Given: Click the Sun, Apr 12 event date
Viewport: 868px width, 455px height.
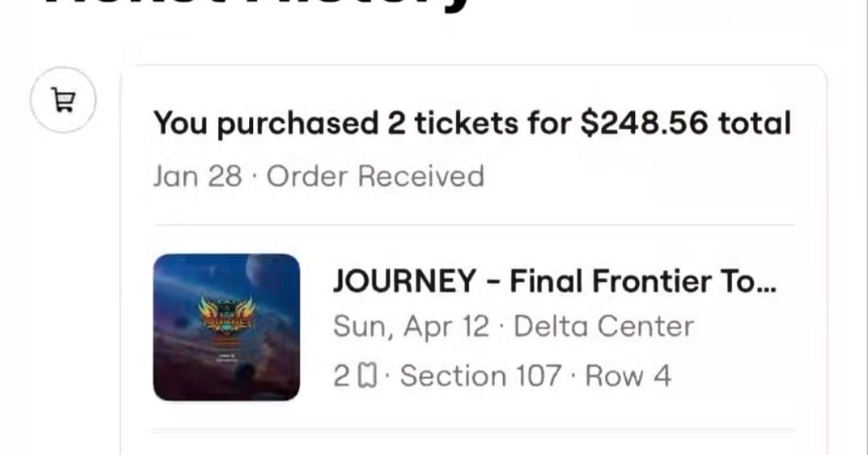Looking at the screenshot, I should 411,327.
